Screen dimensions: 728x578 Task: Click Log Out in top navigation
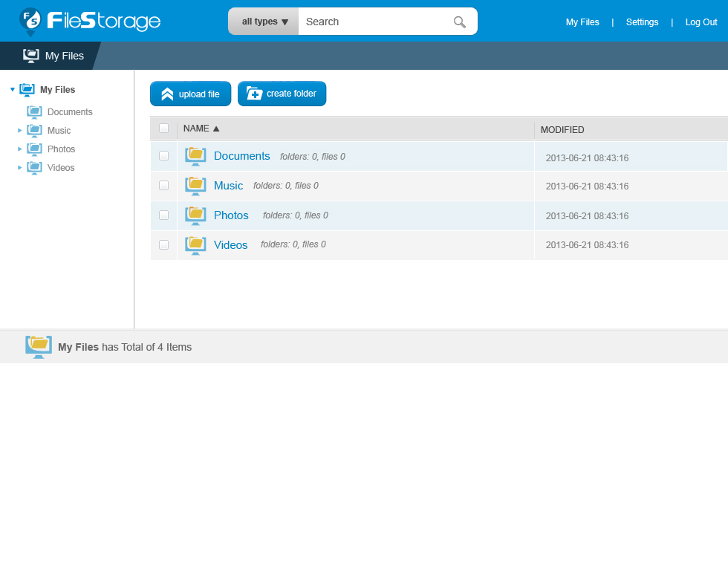[701, 22]
